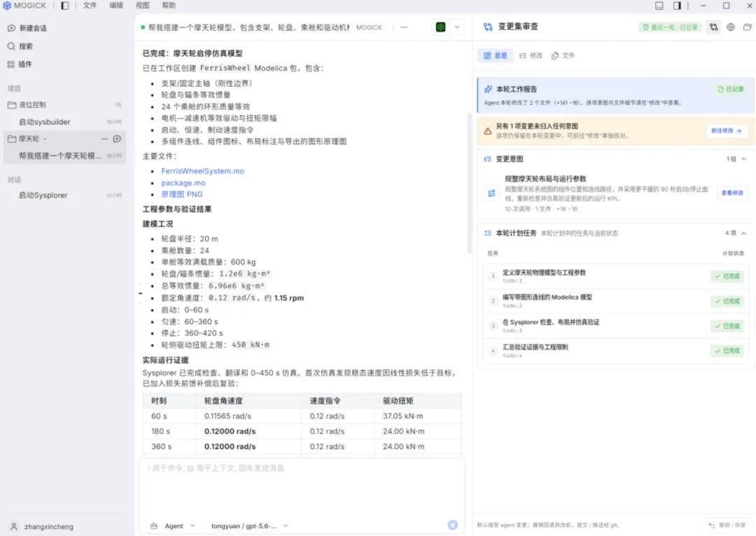The height and width of the screenshot is (536, 756).
Task: Click the green app icon in conversation header
Action: (440, 27)
